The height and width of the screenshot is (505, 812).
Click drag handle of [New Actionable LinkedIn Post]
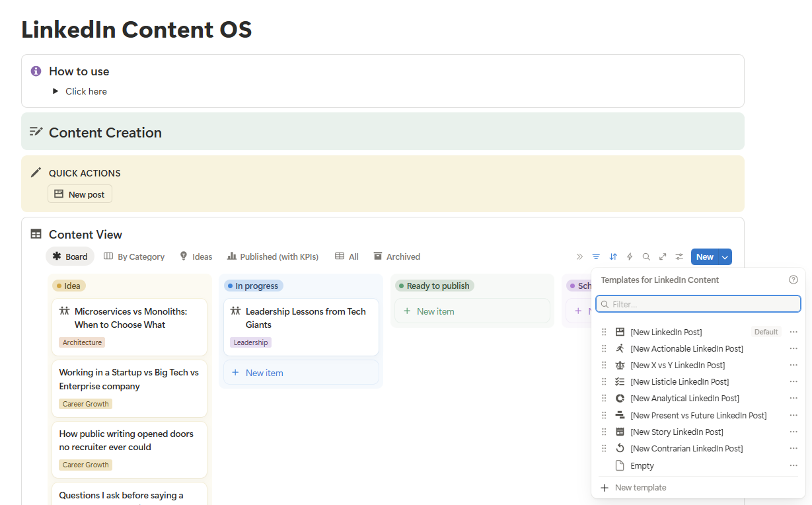click(x=604, y=348)
